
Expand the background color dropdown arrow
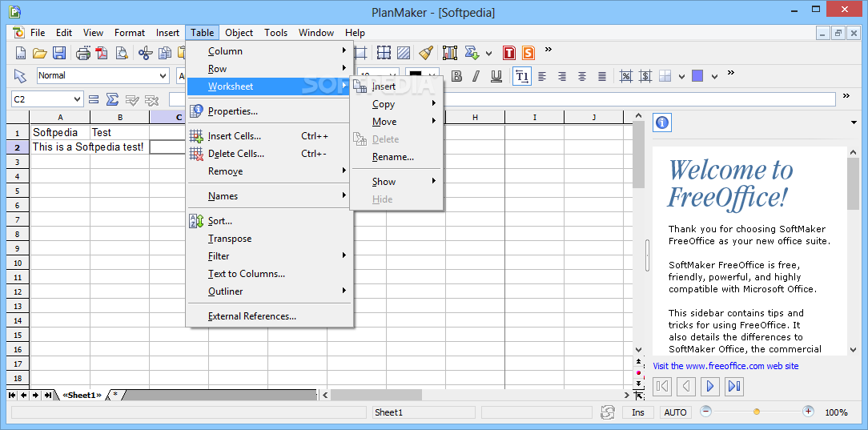715,76
